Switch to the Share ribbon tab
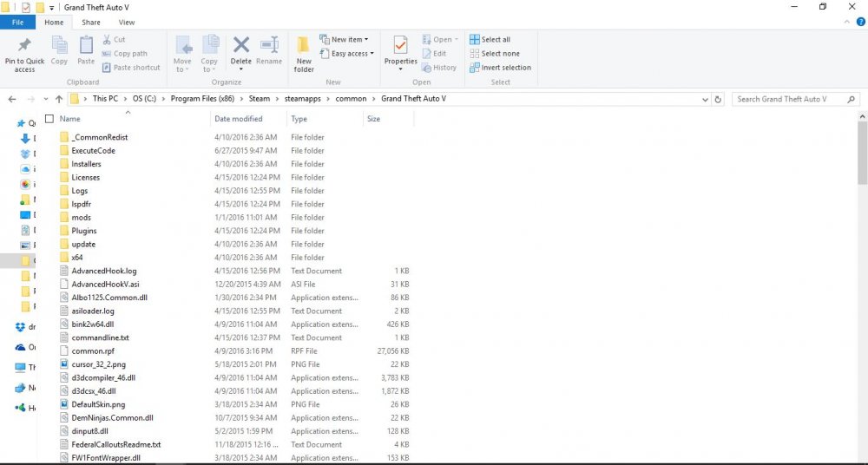 coord(91,23)
